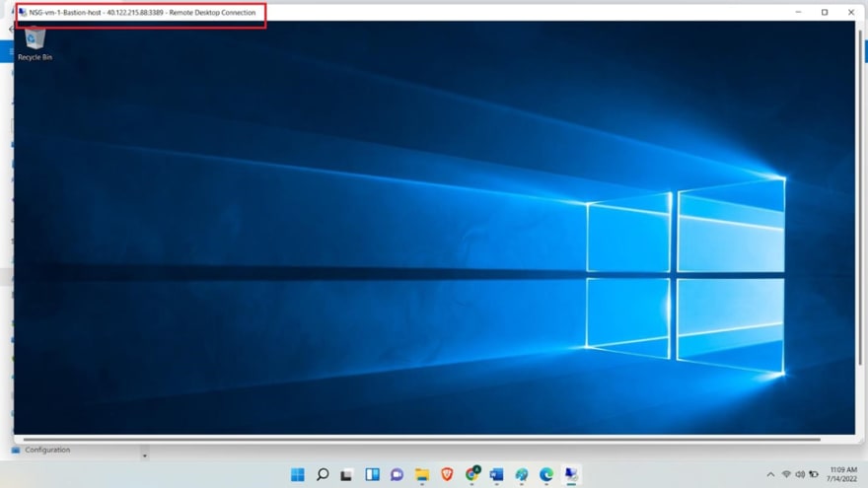Open the blue-green swirl app before Edge in taskbar
This screenshot has width=868, height=488.
(x=522, y=474)
